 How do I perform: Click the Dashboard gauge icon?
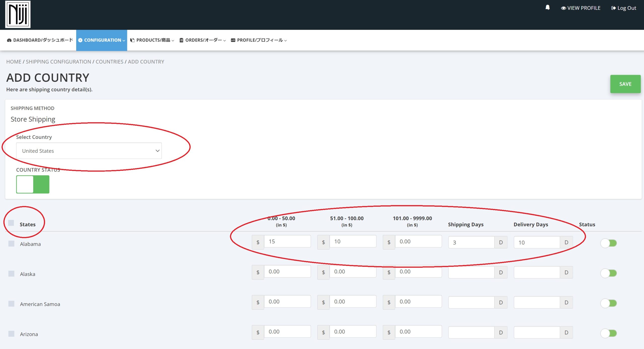click(x=9, y=40)
